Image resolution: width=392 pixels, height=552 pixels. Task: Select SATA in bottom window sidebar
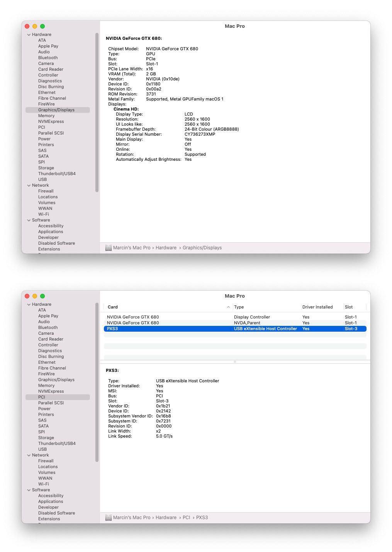point(43,426)
